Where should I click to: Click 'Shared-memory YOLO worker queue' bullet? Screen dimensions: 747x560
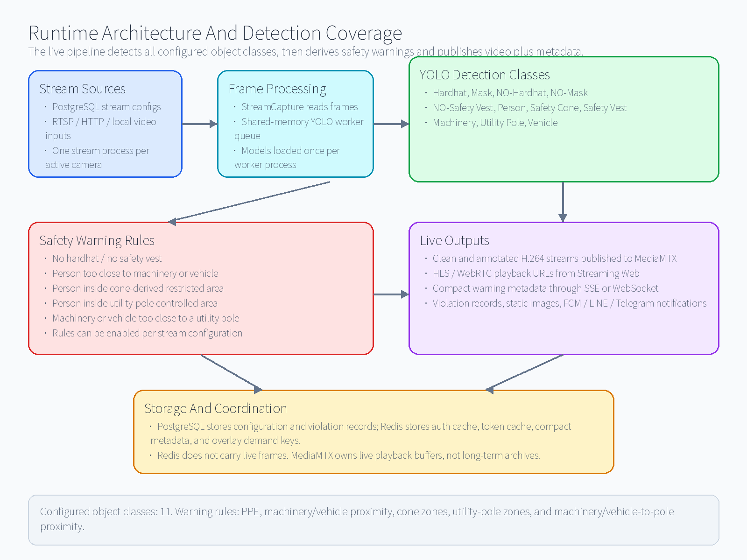click(299, 128)
